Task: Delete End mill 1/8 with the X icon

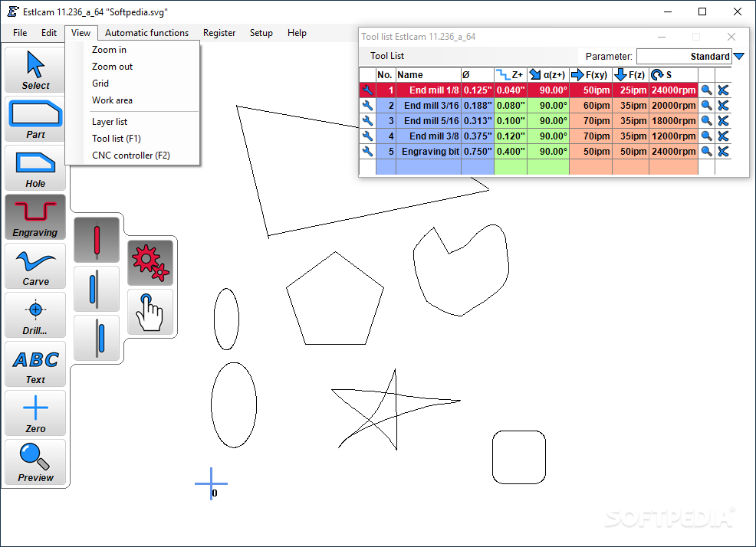Action: coord(723,90)
